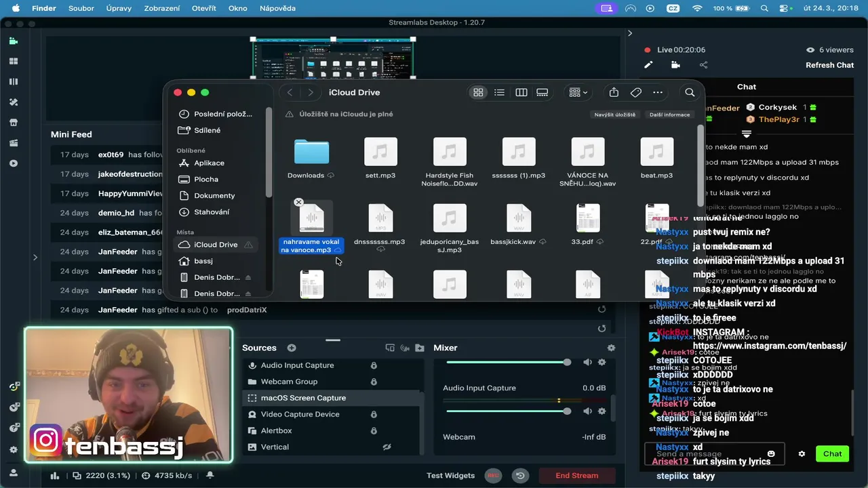This screenshot has height=488, width=868.
Task: Open Finder search magnifier
Action: point(690,92)
